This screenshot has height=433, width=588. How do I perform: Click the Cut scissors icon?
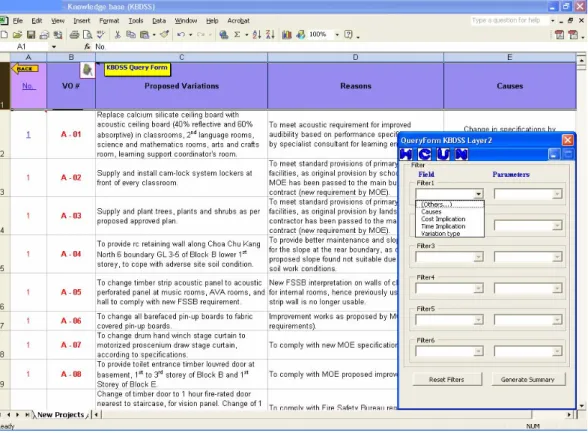(117, 35)
